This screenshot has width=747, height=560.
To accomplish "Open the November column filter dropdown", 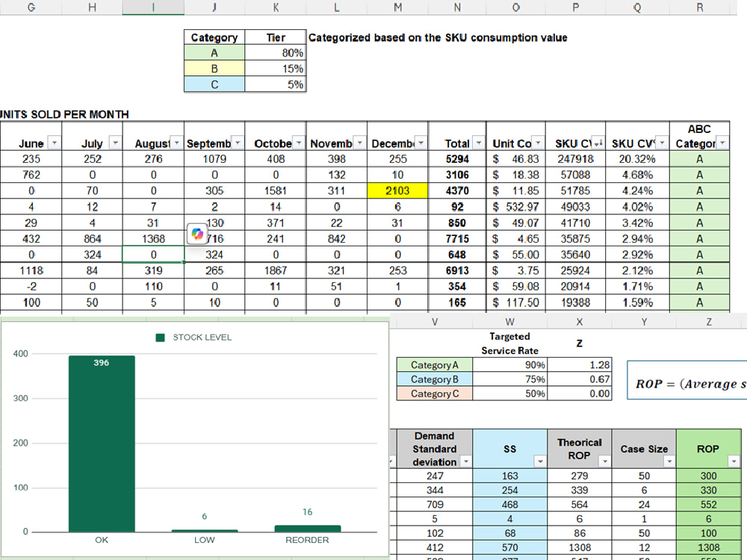I will pyautogui.click(x=360, y=143).
